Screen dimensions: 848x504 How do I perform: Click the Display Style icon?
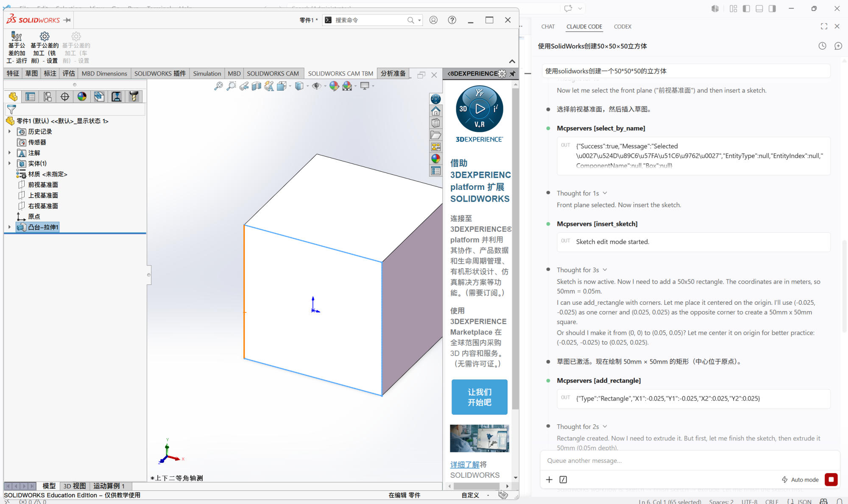pyautogui.click(x=299, y=86)
